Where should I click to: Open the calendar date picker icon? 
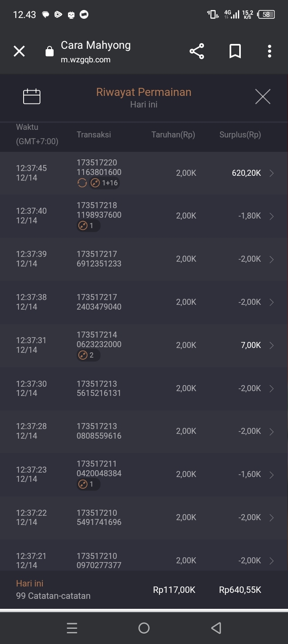(x=32, y=96)
